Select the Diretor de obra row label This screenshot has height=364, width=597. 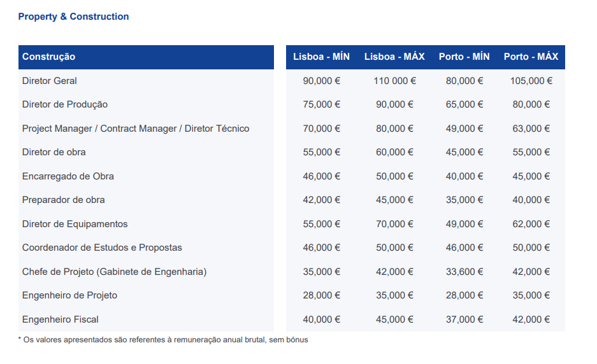click(54, 152)
